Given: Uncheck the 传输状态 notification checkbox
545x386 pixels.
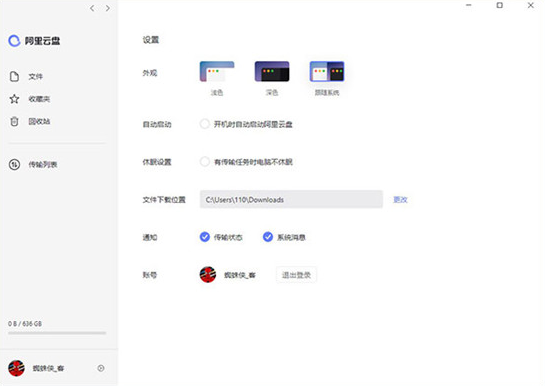Looking at the screenshot, I should [x=205, y=237].
